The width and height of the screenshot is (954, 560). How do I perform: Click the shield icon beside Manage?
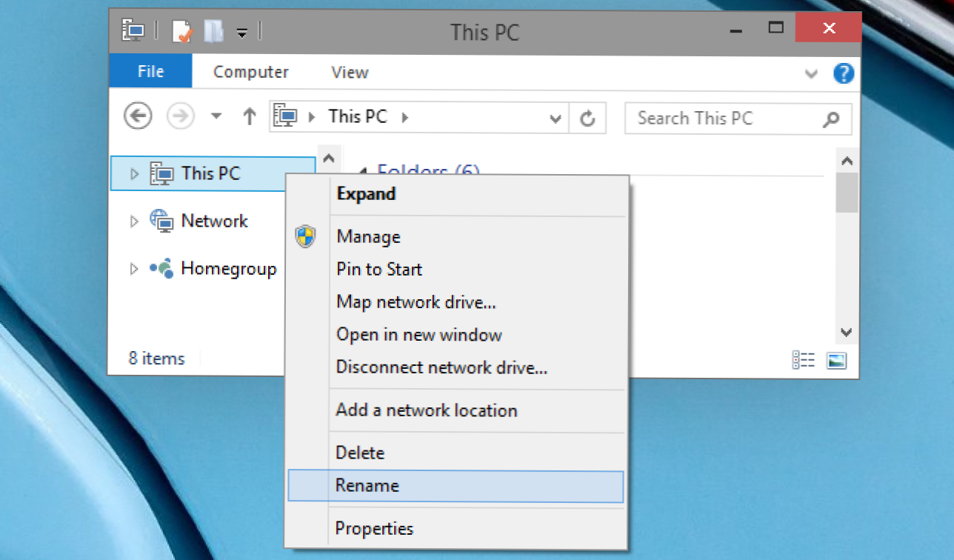[x=305, y=237]
